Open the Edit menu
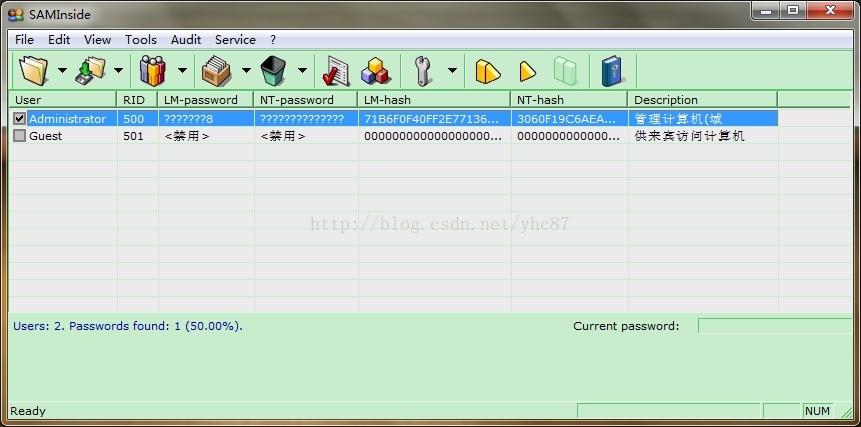 59,40
